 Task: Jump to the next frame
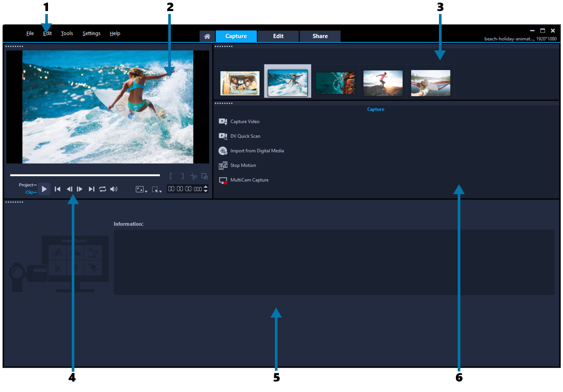click(x=80, y=189)
